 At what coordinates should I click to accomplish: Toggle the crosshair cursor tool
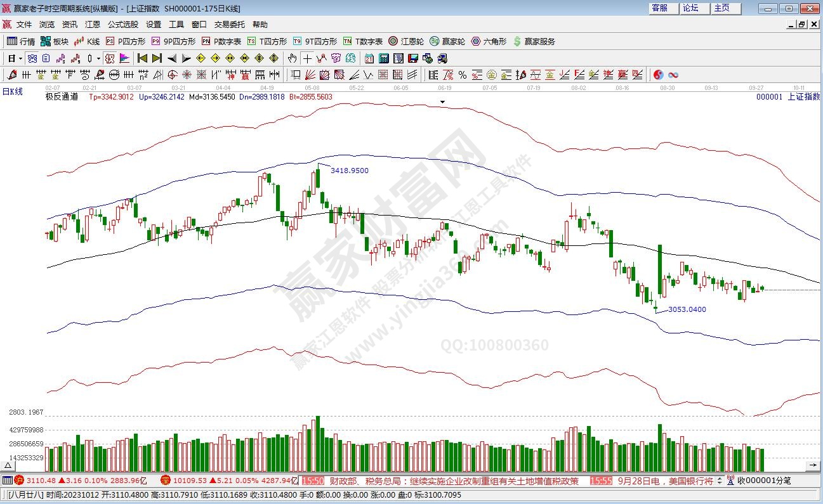(x=307, y=58)
